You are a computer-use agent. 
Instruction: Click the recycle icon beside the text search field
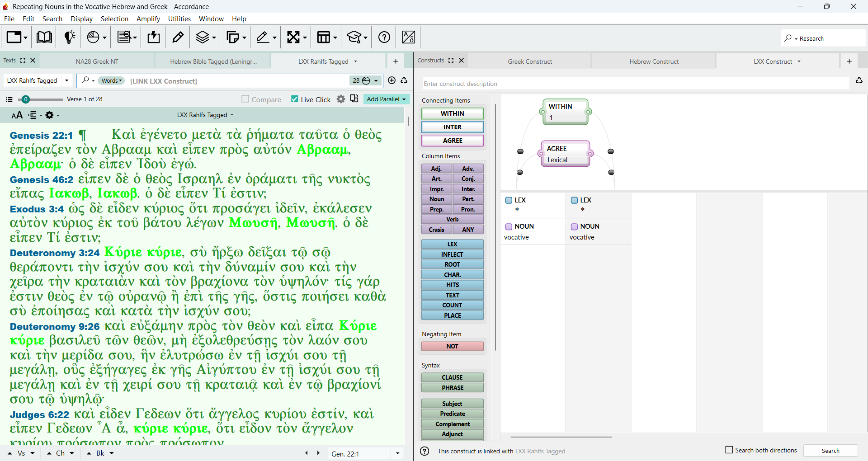pyautogui.click(x=404, y=80)
